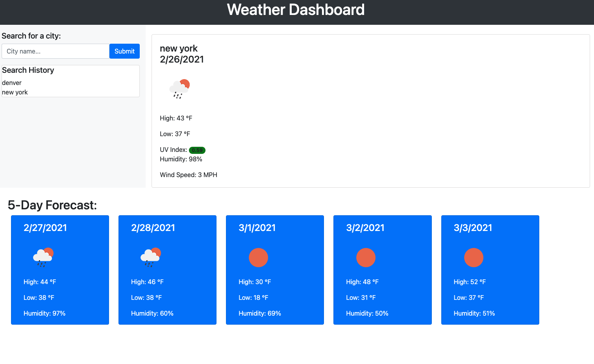Click the Search History heading

click(x=28, y=70)
